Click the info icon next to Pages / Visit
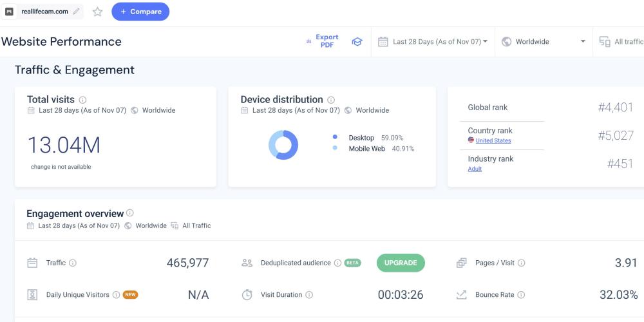The width and height of the screenshot is (644, 322). (x=522, y=263)
